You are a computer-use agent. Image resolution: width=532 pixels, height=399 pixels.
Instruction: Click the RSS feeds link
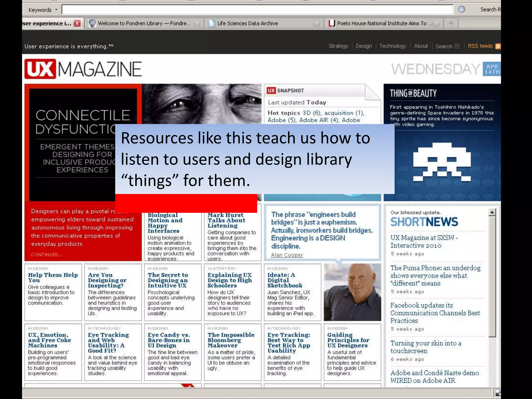(480, 46)
